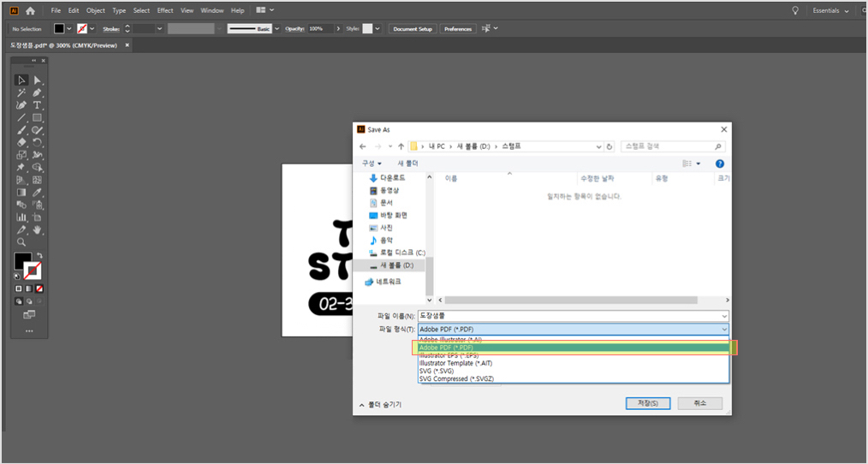
Task: Enable Draw Behind mode
Action: [29, 301]
